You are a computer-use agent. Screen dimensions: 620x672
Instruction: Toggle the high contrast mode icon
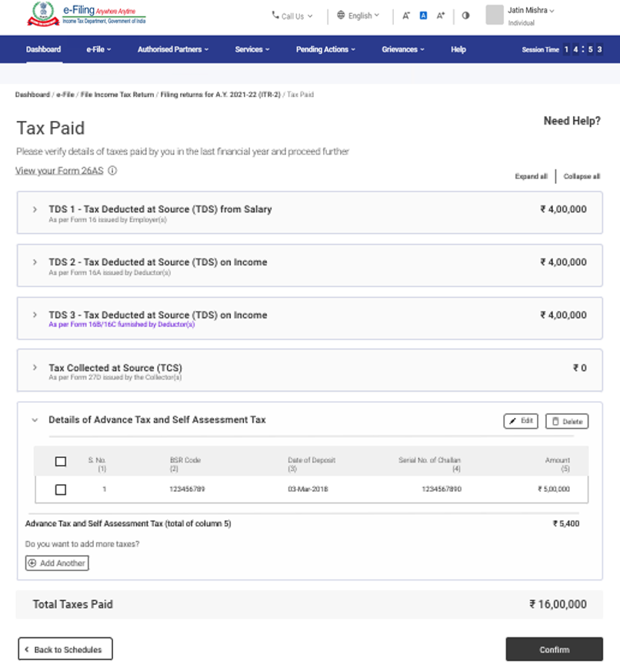465,15
